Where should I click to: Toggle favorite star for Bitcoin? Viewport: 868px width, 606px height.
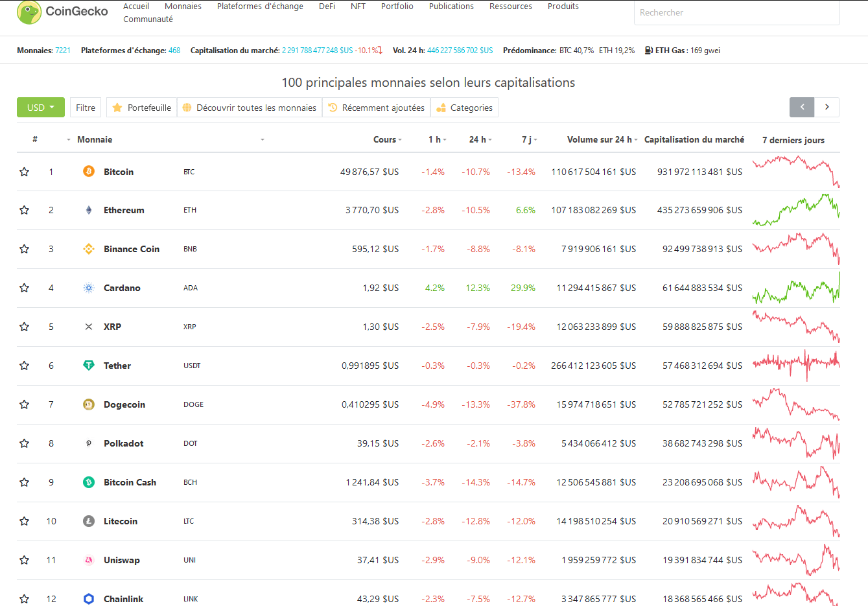coord(25,172)
